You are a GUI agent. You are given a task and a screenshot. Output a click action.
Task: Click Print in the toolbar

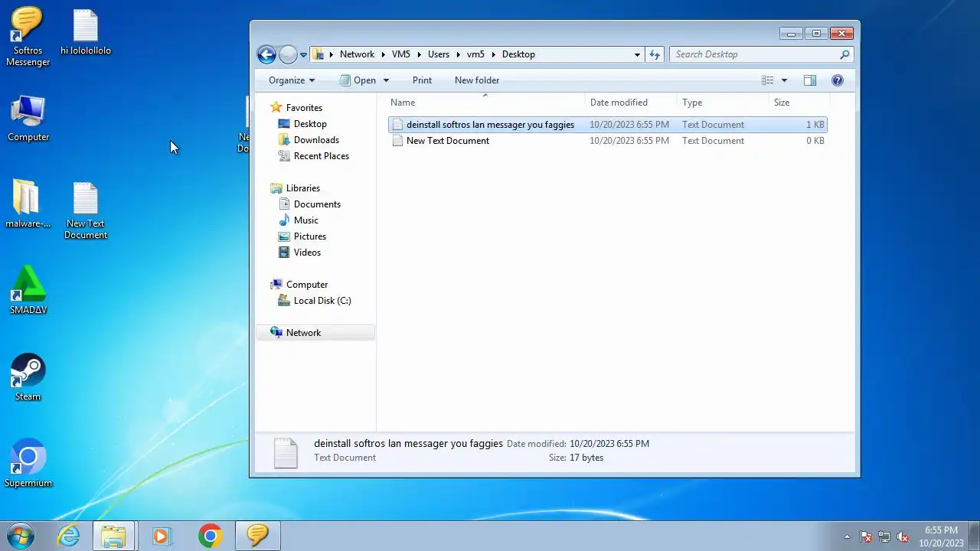[x=422, y=80]
